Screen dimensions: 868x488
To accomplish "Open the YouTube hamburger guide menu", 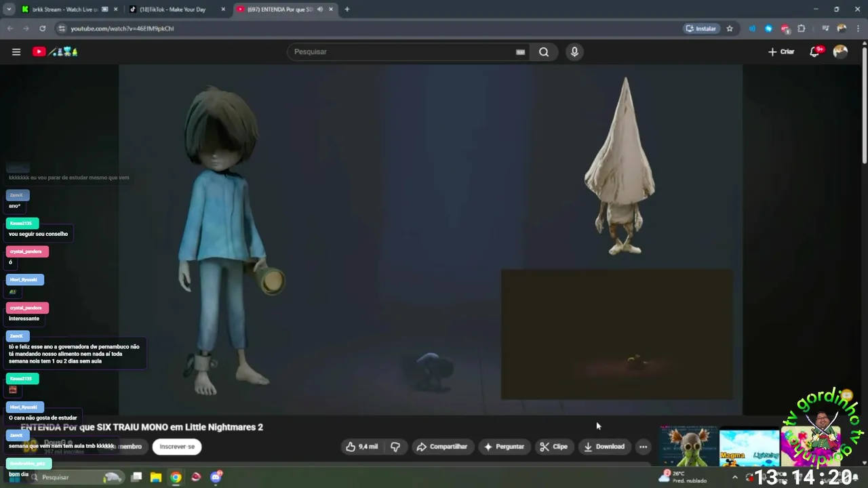I will [16, 52].
